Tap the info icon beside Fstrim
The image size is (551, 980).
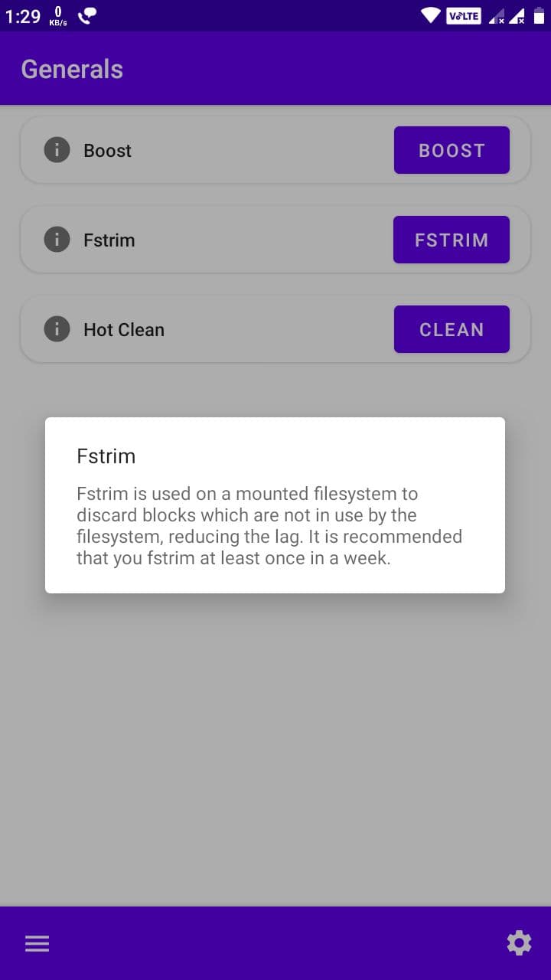[x=57, y=240]
